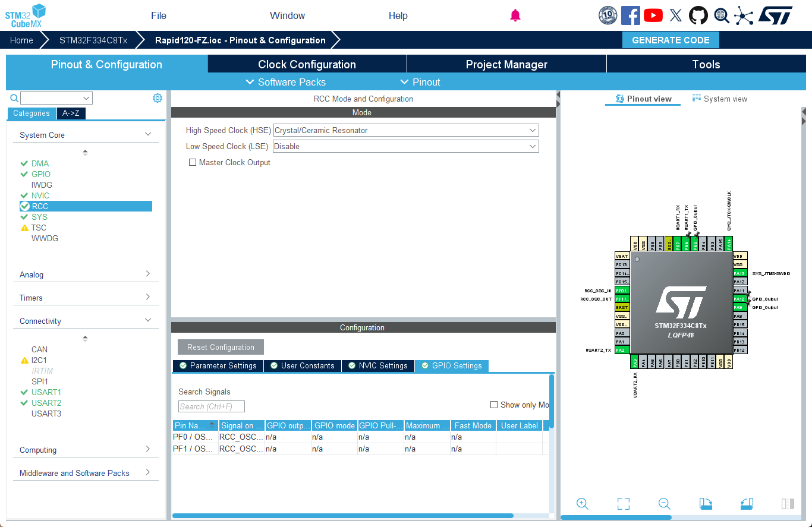The height and width of the screenshot is (527, 812).
Task: Open the Low Speed Clock (LSE) dropdown
Action: (x=405, y=146)
